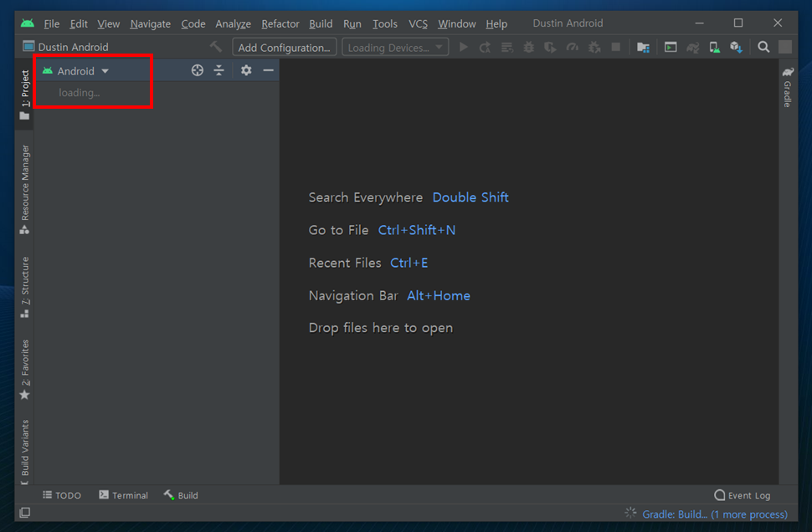Open the Code menu
812x532 pixels.
pos(193,23)
